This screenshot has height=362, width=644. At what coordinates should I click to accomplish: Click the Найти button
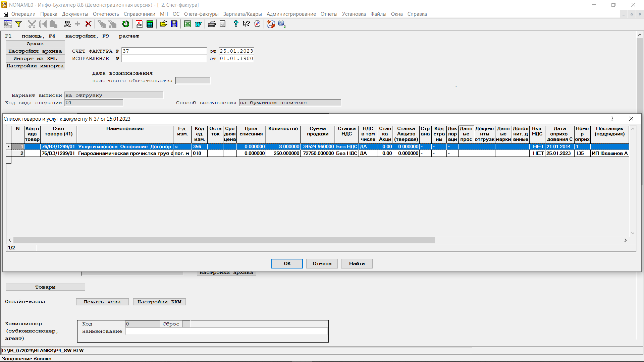[x=357, y=263]
